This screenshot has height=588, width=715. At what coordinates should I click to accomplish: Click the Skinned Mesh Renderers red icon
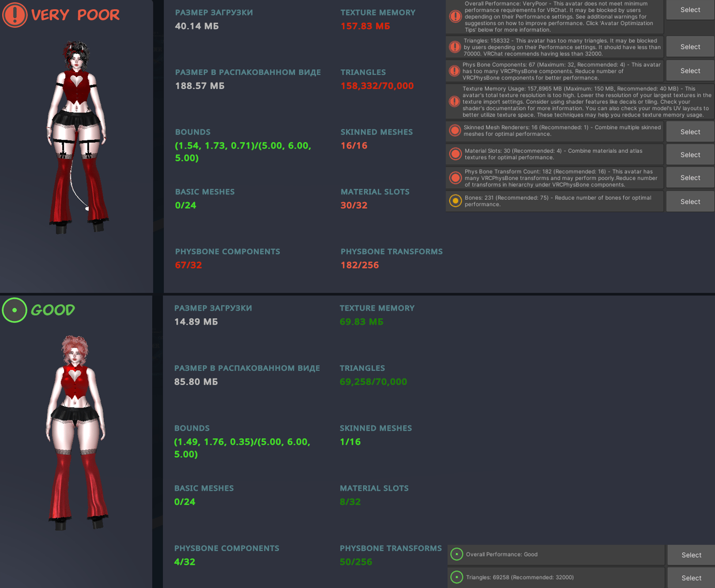455,131
